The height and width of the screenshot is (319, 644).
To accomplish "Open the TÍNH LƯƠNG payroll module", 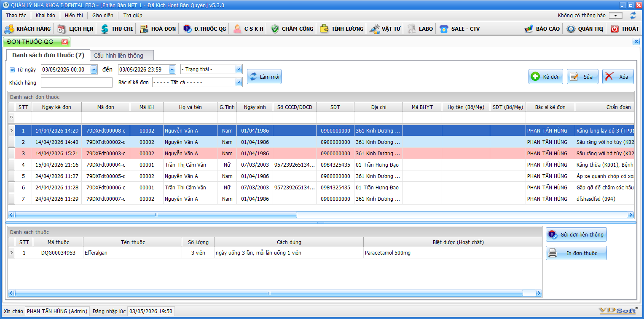I will click(x=341, y=29).
